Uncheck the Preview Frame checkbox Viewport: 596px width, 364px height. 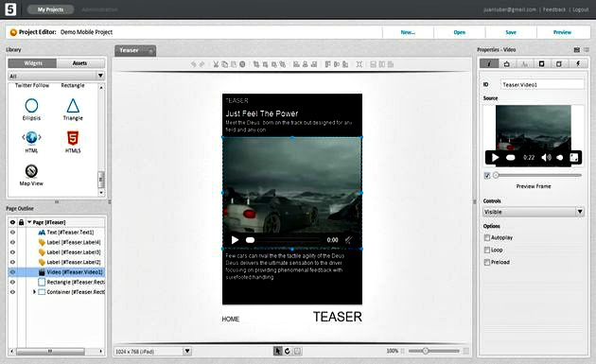(487, 175)
